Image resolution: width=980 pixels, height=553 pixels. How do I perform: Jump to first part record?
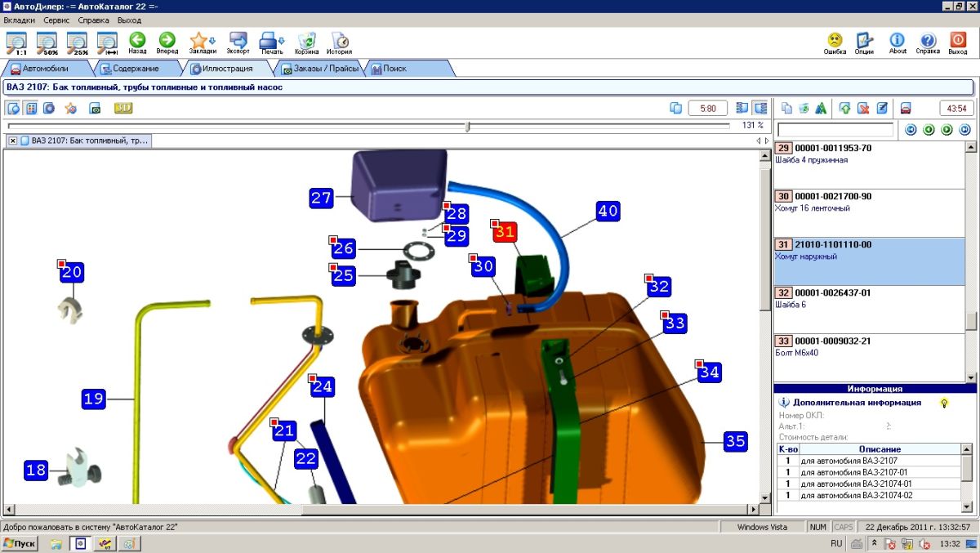[911, 130]
